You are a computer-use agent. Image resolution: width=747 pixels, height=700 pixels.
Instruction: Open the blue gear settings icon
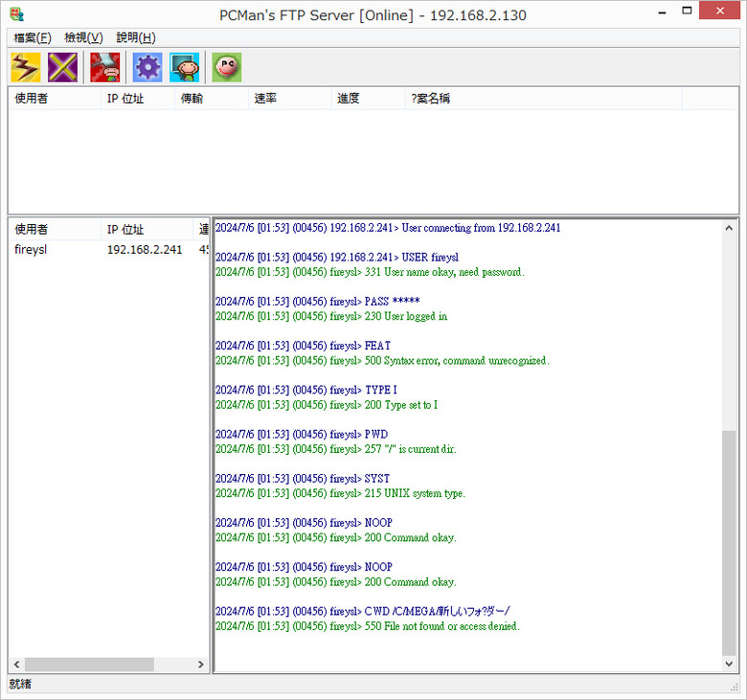pyautogui.click(x=147, y=67)
